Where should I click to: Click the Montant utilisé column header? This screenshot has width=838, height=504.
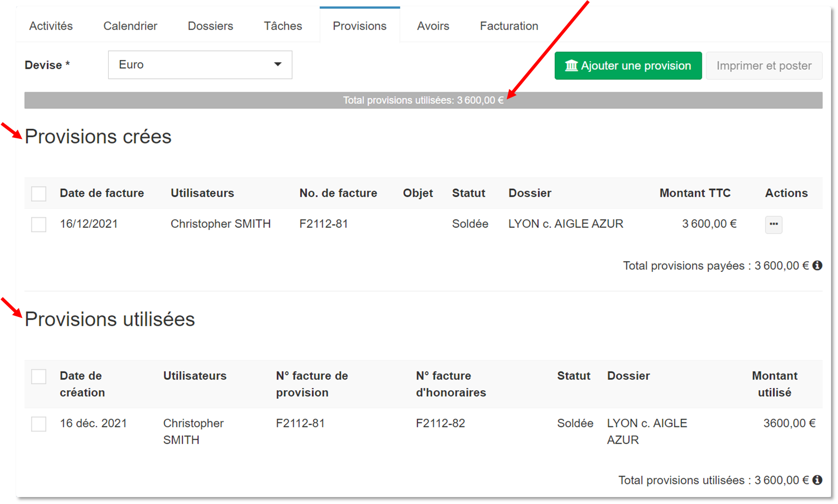[775, 384]
